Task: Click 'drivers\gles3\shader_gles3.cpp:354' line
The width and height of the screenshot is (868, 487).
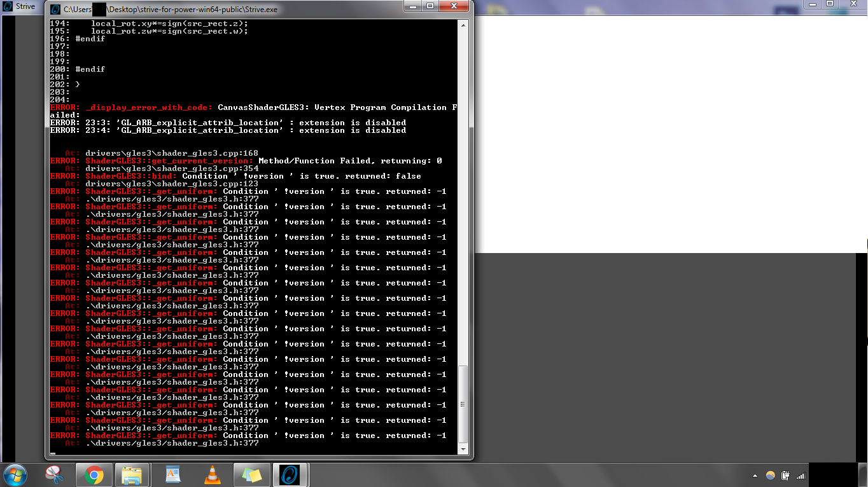Action: click(172, 168)
